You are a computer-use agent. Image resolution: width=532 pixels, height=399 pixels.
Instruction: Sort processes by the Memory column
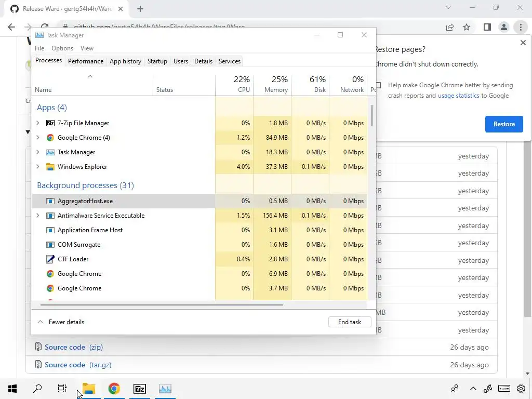(x=272, y=85)
